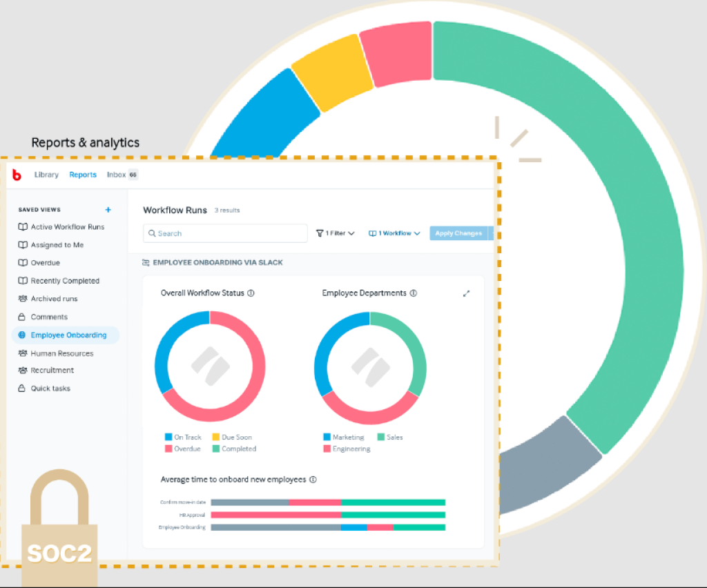Click the info icon beside Average time to onboard

(313, 479)
